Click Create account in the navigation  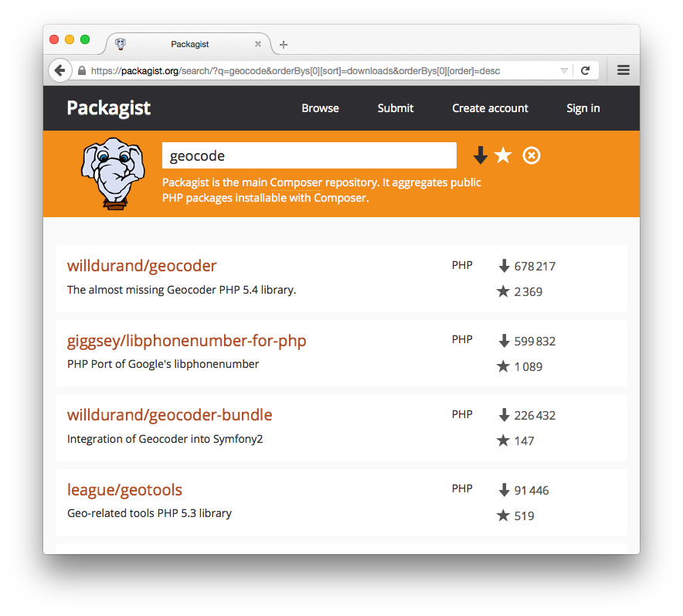click(490, 108)
